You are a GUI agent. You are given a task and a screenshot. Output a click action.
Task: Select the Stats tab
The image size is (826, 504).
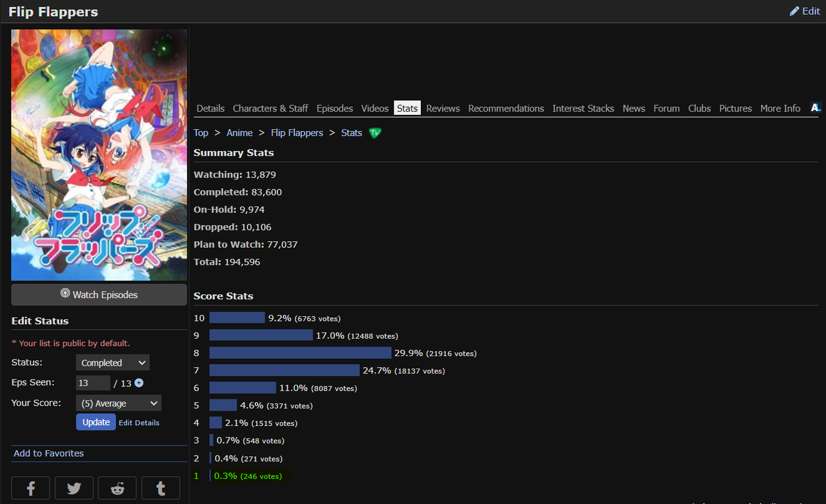click(x=407, y=108)
